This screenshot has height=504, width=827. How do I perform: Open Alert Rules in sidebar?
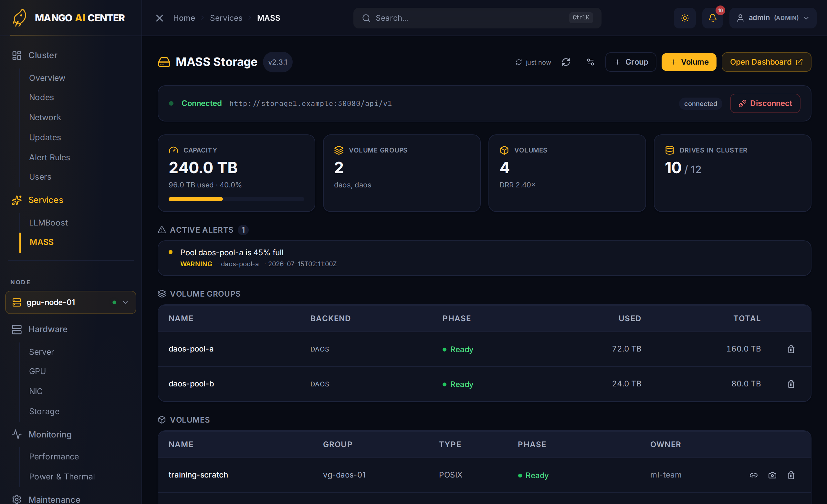tap(49, 157)
